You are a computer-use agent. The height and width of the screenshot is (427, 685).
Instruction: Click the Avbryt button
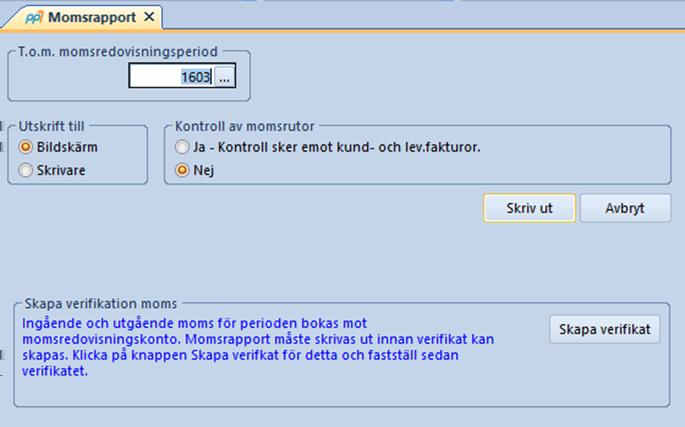[x=625, y=208]
